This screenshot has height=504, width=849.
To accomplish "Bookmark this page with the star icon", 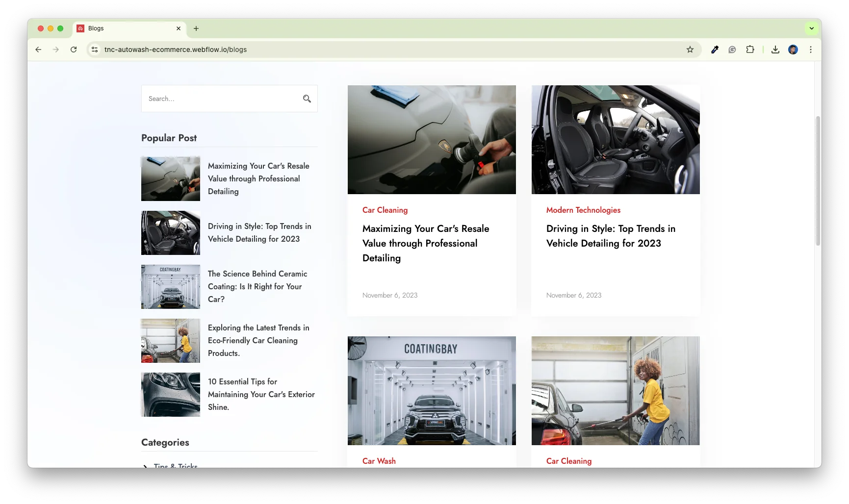I will [x=690, y=50].
